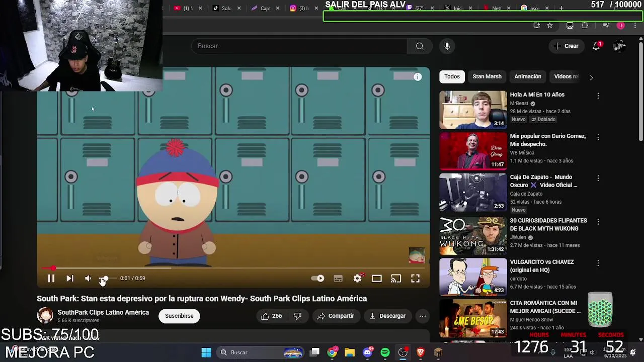The width and height of the screenshot is (644, 362).
Task: Toggle the autoplay switch in player
Action: pyautogui.click(x=317, y=278)
